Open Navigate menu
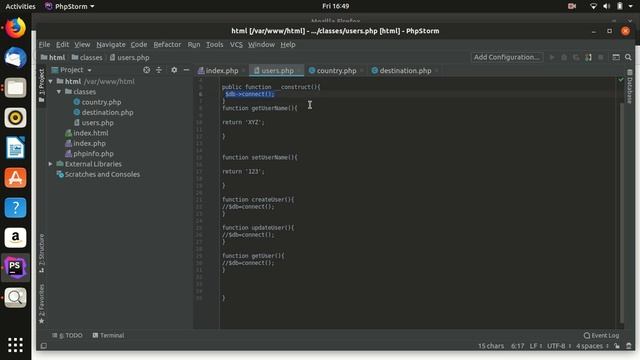Image resolution: width=640 pixels, height=360 pixels. click(111, 44)
